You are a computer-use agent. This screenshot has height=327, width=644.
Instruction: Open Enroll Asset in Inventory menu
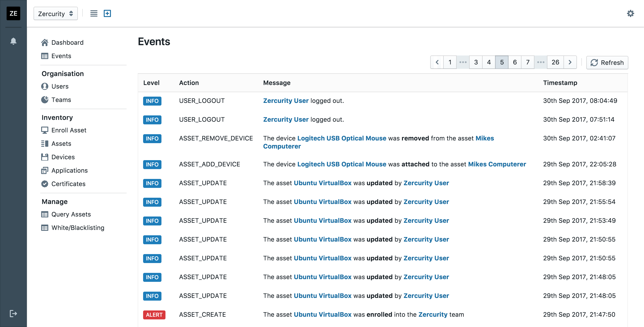pyautogui.click(x=69, y=130)
